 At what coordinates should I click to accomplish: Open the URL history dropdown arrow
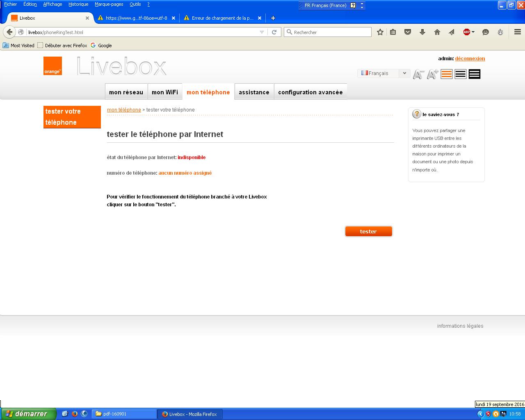(x=262, y=32)
